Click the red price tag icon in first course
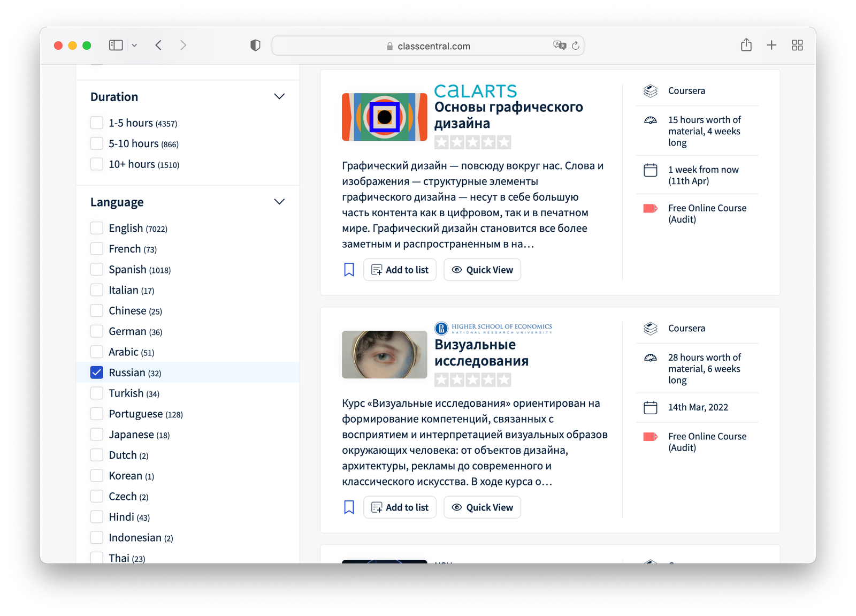Screen dimensions: 856x616 pos(651,208)
